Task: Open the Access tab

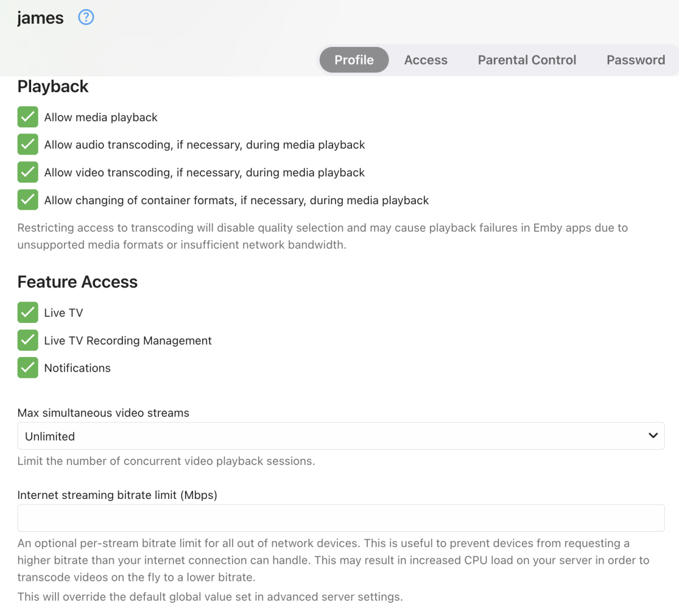Action: point(426,60)
